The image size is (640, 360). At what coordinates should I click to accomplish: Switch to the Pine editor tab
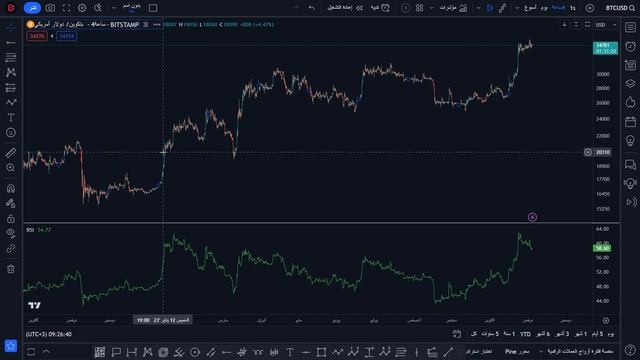pyautogui.click(x=517, y=351)
